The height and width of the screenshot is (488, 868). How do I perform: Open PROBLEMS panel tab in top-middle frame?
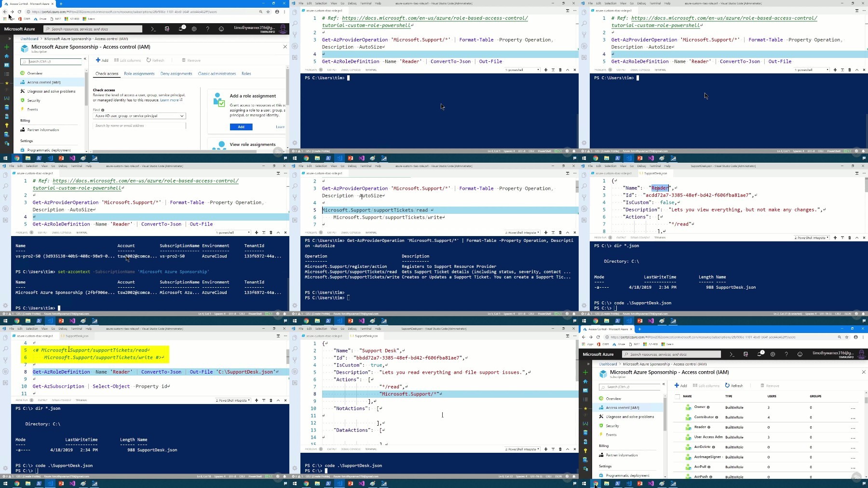pyautogui.click(x=311, y=70)
